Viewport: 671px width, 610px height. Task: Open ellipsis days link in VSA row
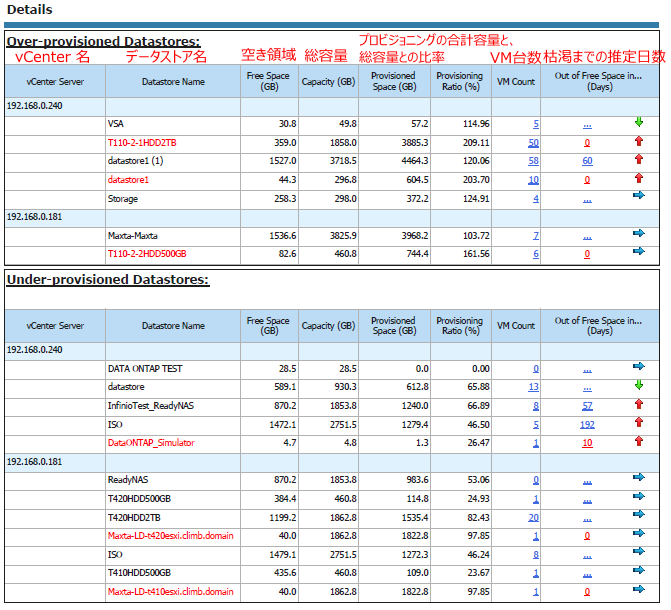(x=587, y=126)
